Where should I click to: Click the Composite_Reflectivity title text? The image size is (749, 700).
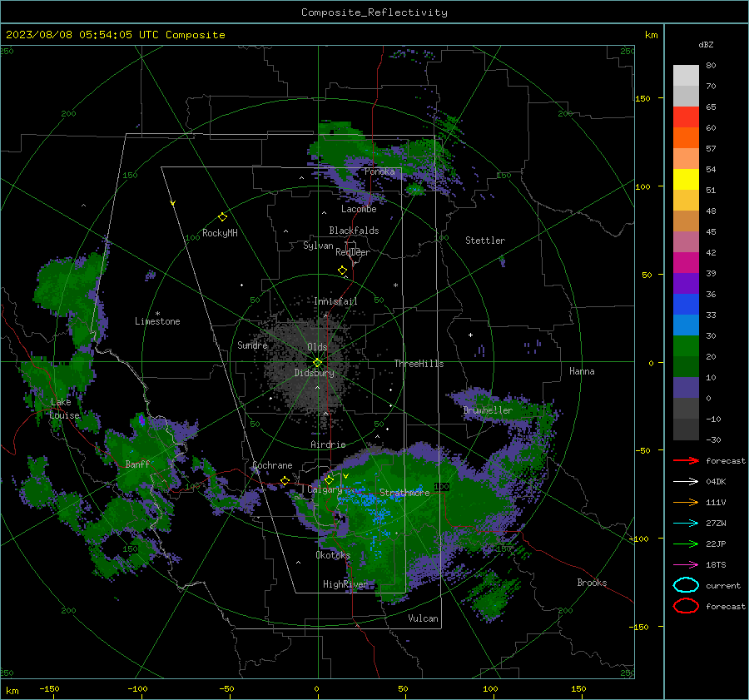pos(374,12)
